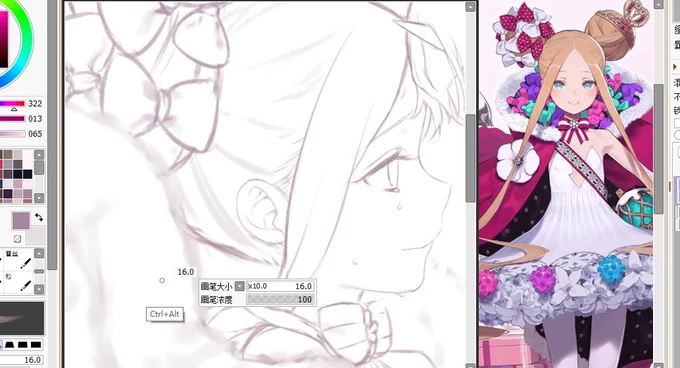Screen dimensions: 680x368
Task: Click the reference image scrollbar up arrow
Action: point(658,4)
